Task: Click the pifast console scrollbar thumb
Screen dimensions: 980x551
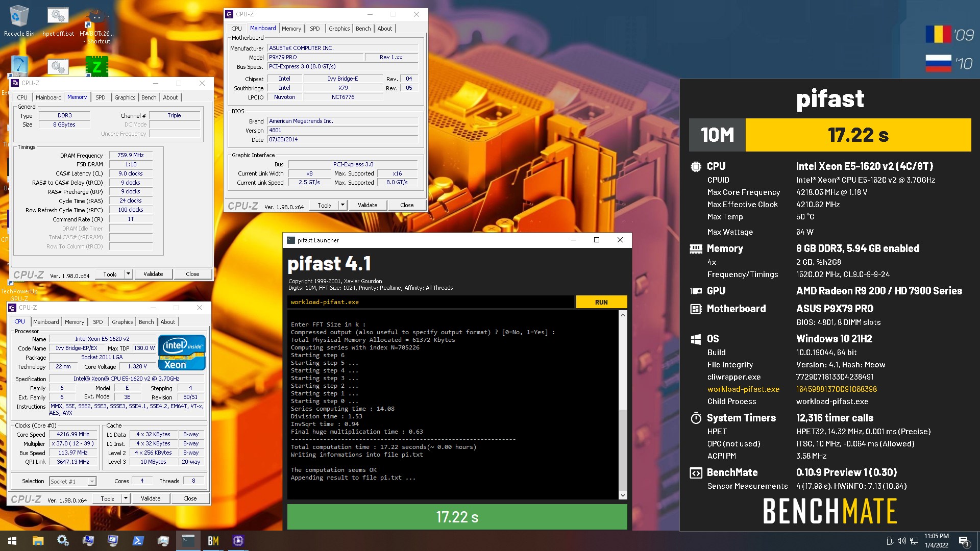Action: point(623,449)
